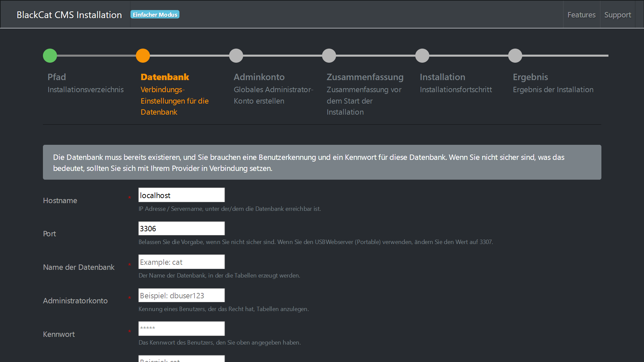Click the Name der Datenbank label
The width and height of the screenshot is (644, 362).
pos(79,267)
